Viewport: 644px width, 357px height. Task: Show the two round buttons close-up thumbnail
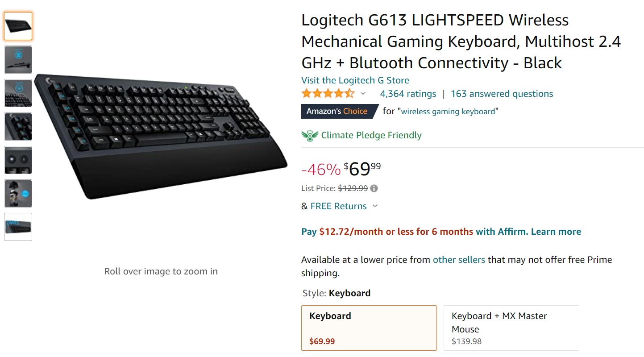coord(18,160)
